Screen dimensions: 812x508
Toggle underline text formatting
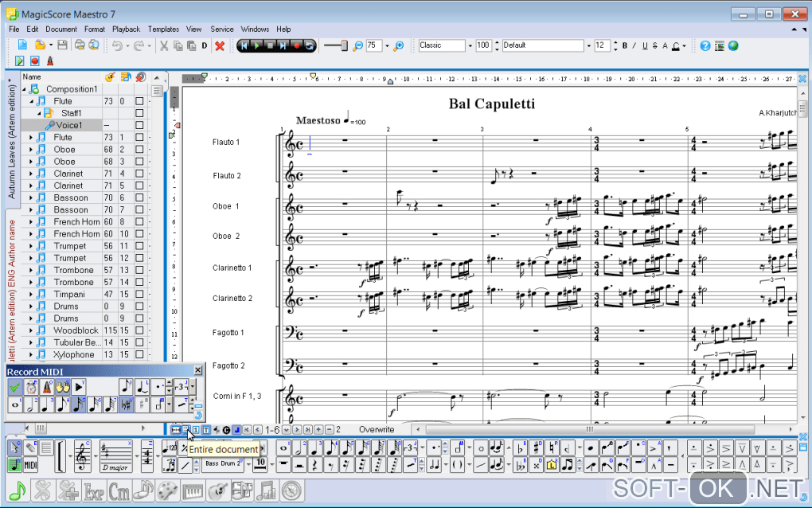click(x=645, y=45)
